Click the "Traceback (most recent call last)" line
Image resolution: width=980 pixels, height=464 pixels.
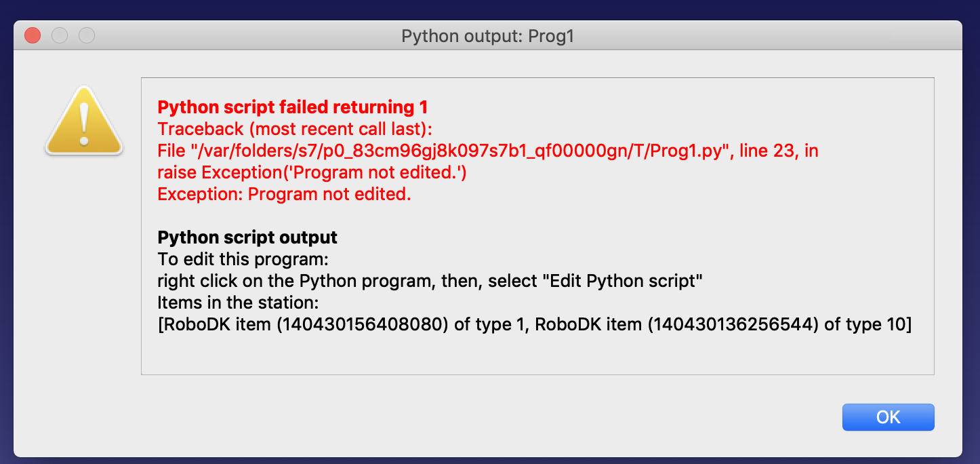pyautogui.click(x=294, y=129)
